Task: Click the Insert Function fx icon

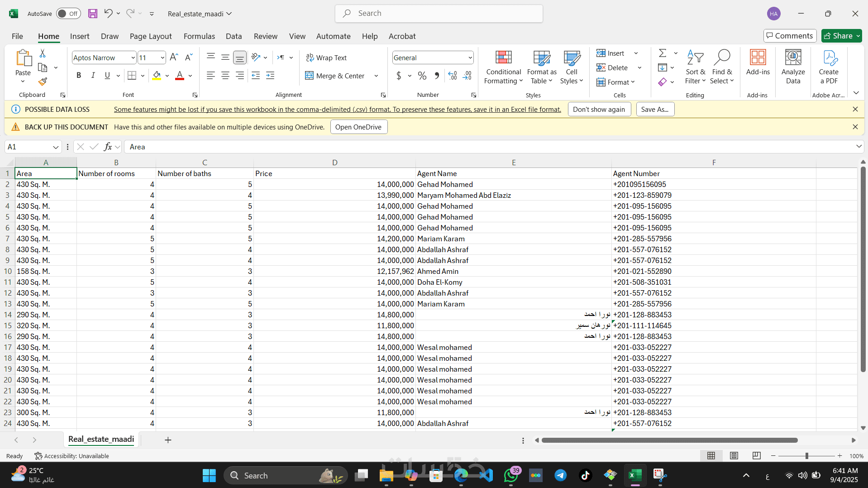Action: [108, 147]
